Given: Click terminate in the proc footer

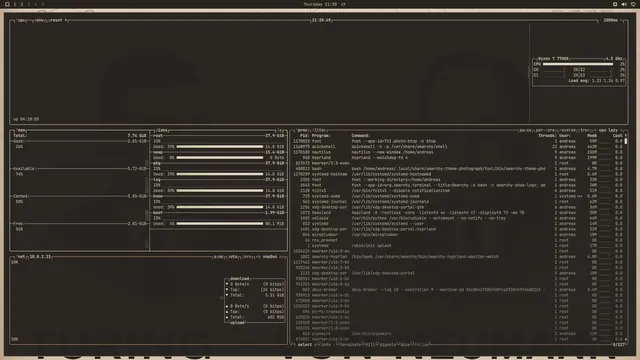Looking at the screenshot, I should 350,345.
